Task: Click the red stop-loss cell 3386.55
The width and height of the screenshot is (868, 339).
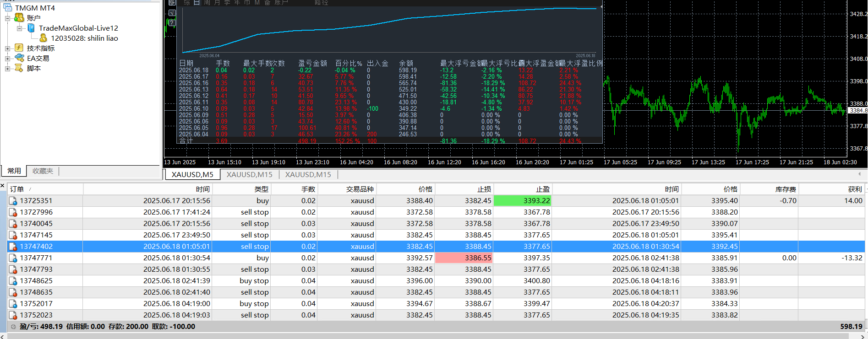Action: tap(464, 258)
